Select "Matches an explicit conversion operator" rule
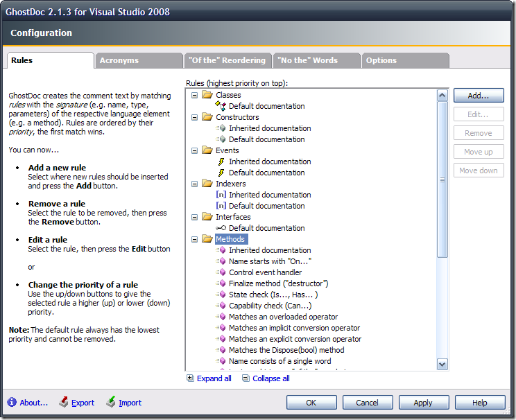516x420 pixels. (295, 339)
